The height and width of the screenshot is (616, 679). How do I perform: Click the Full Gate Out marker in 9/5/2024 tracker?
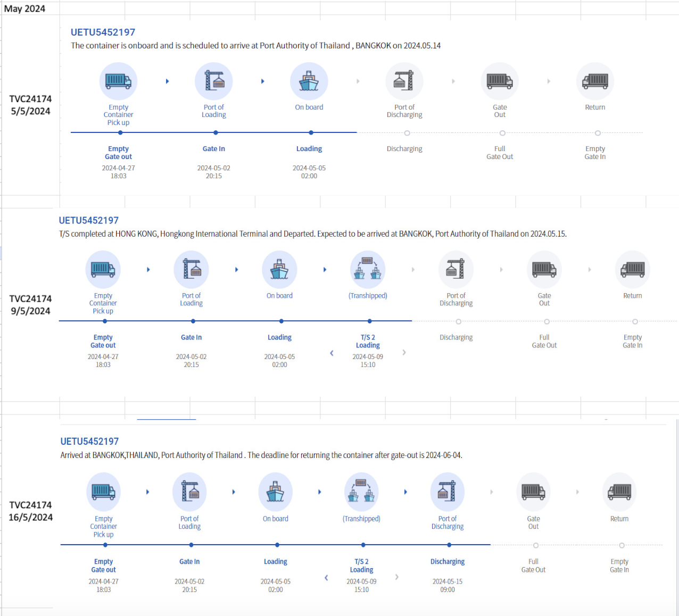click(x=546, y=322)
